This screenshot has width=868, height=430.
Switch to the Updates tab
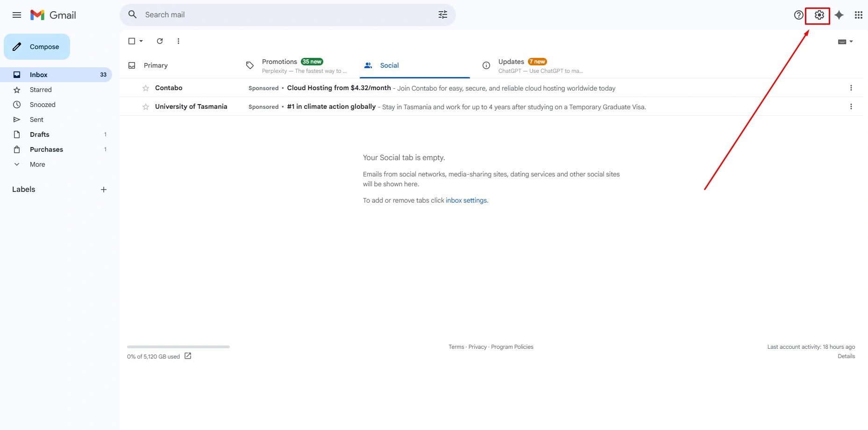[x=533, y=65]
